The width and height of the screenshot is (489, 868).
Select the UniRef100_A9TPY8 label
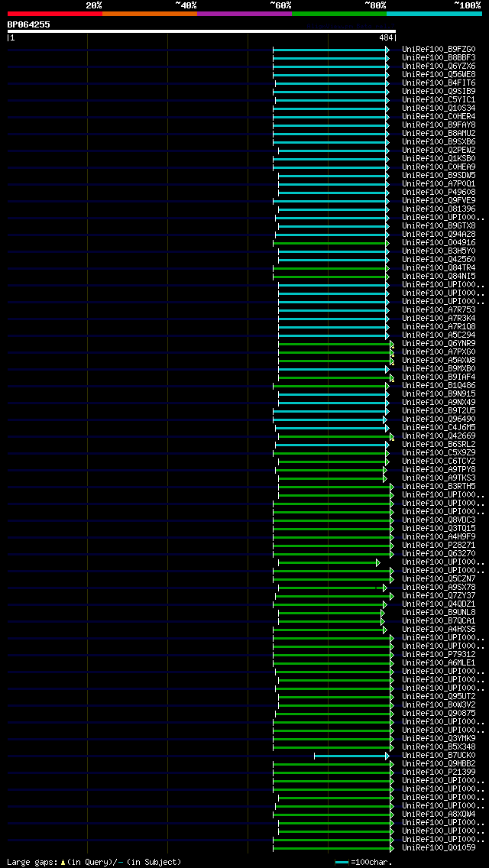point(439,469)
